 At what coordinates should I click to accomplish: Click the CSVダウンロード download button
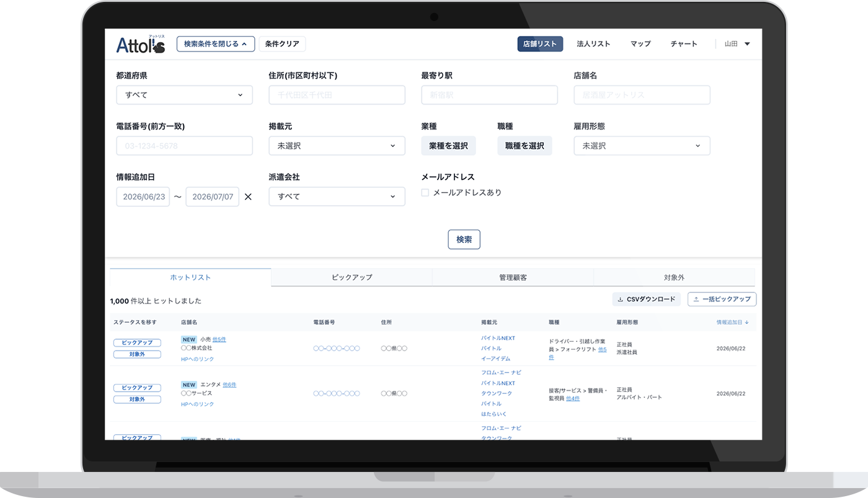tap(647, 299)
